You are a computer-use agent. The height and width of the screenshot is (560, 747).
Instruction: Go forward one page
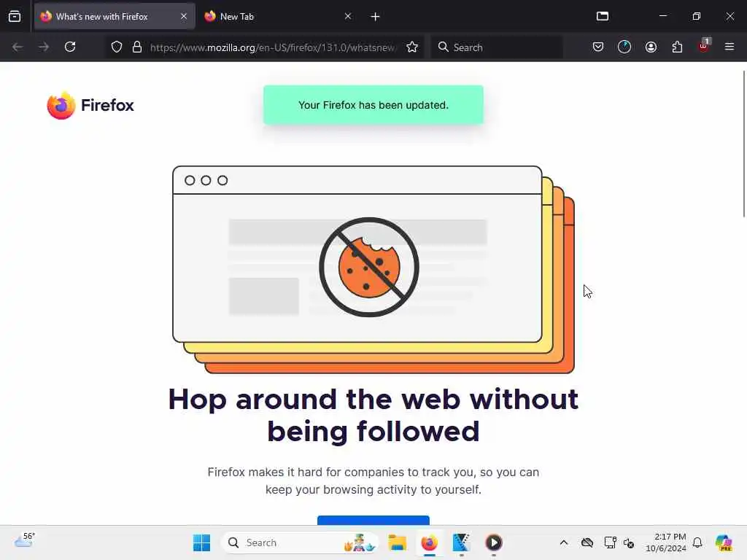[44, 47]
